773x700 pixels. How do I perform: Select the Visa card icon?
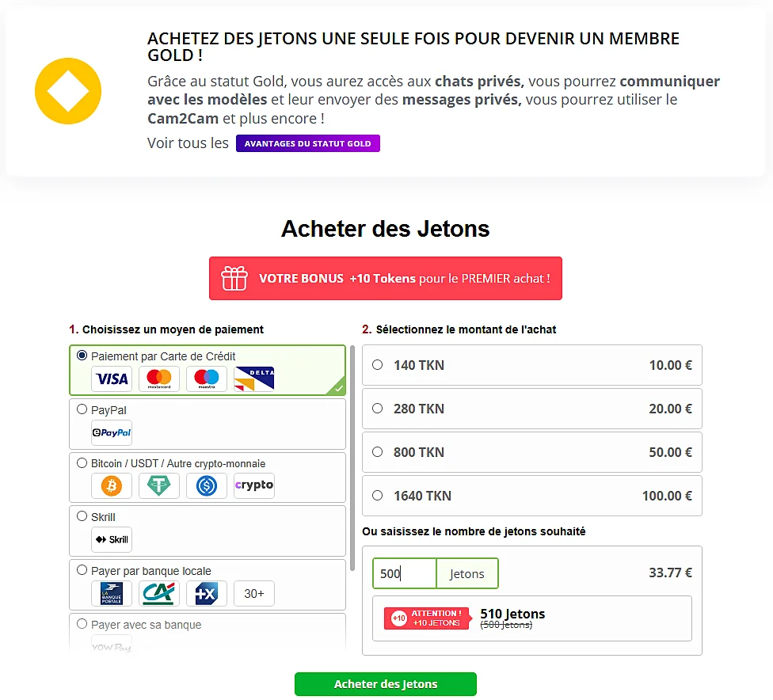111,379
